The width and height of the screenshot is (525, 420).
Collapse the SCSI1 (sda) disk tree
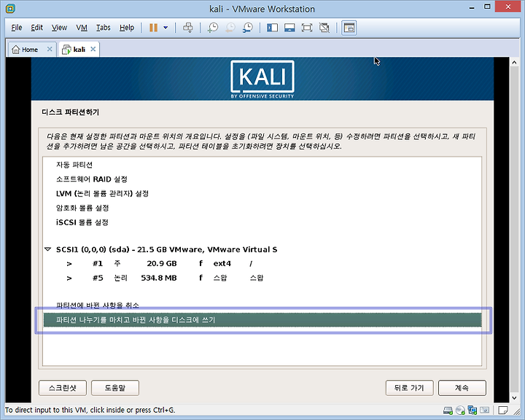[x=48, y=249]
